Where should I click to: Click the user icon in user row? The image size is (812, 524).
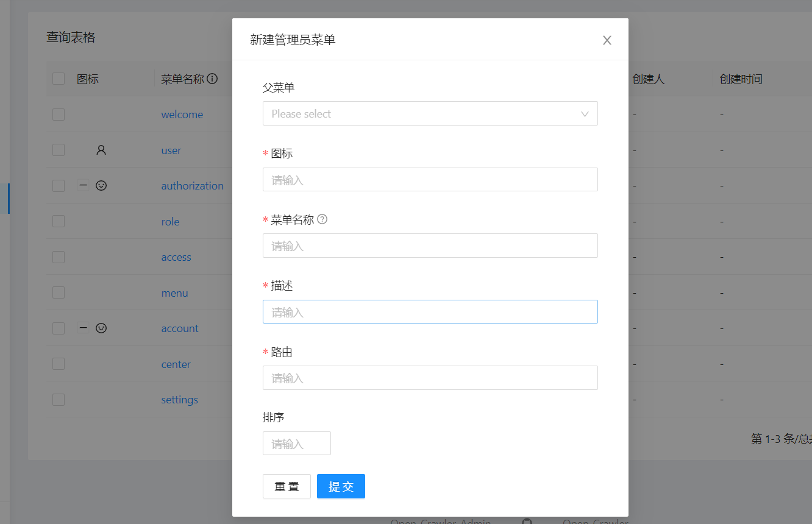pyautogui.click(x=101, y=150)
